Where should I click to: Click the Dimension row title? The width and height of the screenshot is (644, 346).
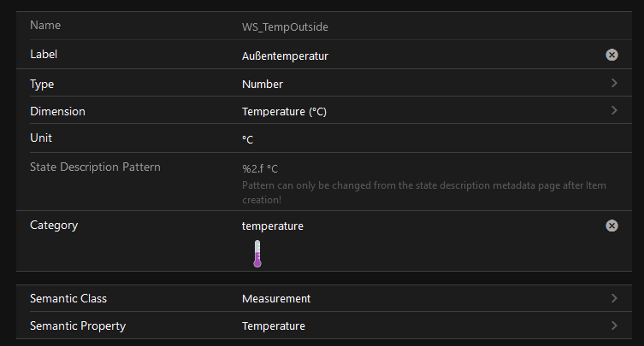click(57, 111)
